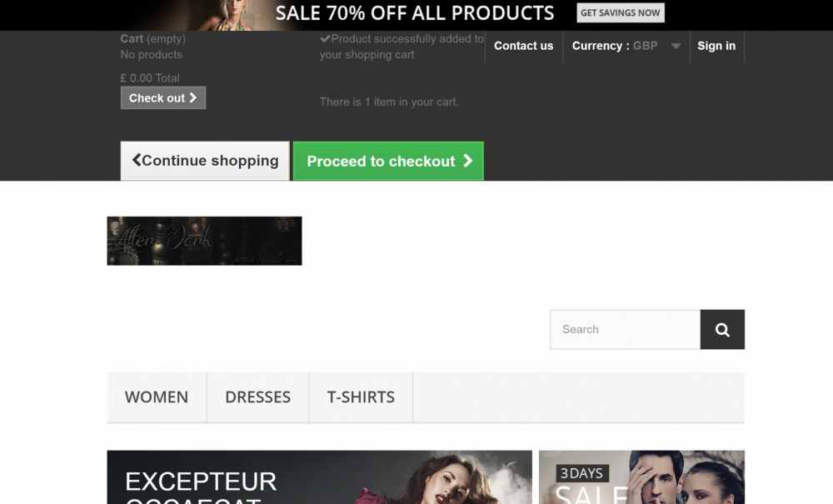The image size is (833, 504).
Task: Open the WOMEN category menu
Action: (156, 397)
